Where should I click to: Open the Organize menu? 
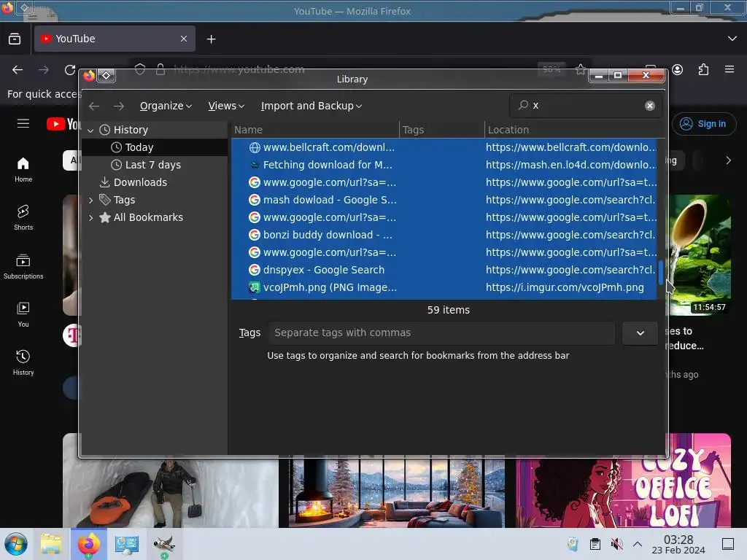tap(166, 106)
